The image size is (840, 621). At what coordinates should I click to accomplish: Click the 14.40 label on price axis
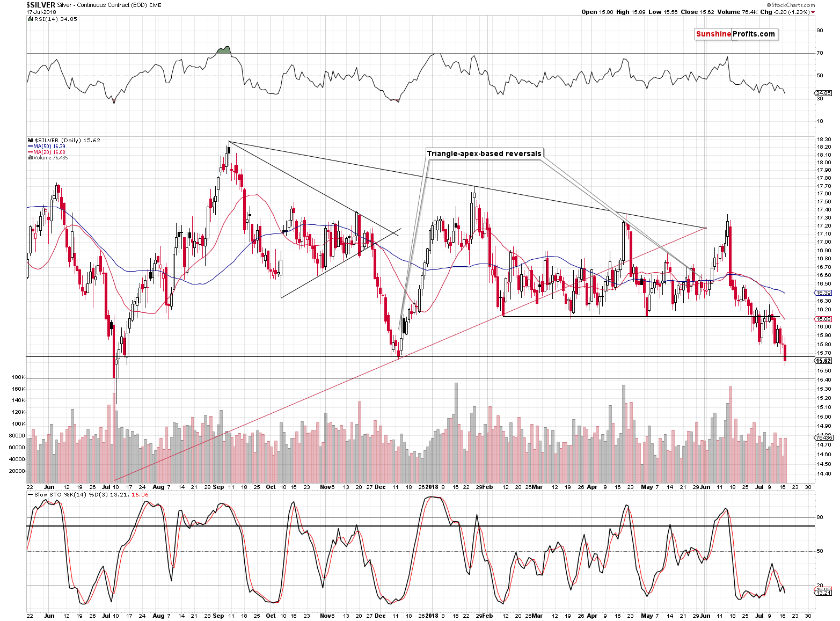[824, 474]
